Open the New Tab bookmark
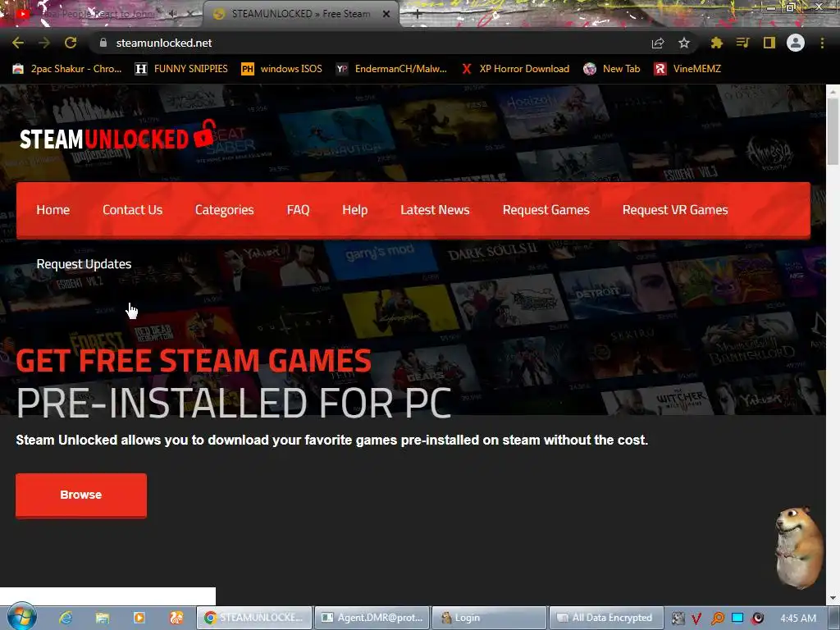Image resolution: width=840 pixels, height=630 pixels. [x=612, y=69]
